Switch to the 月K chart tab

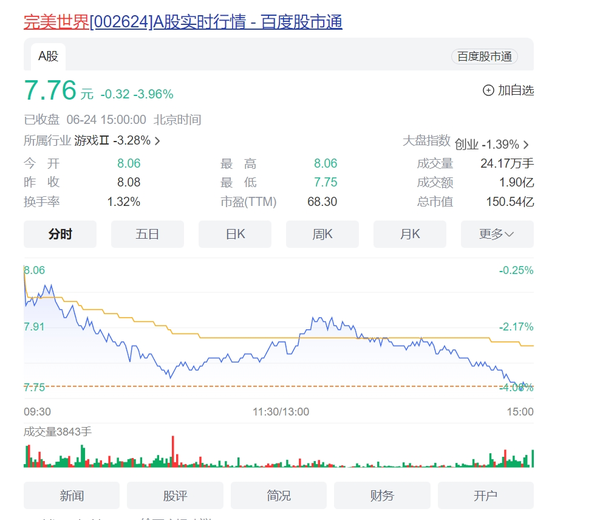(410, 234)
